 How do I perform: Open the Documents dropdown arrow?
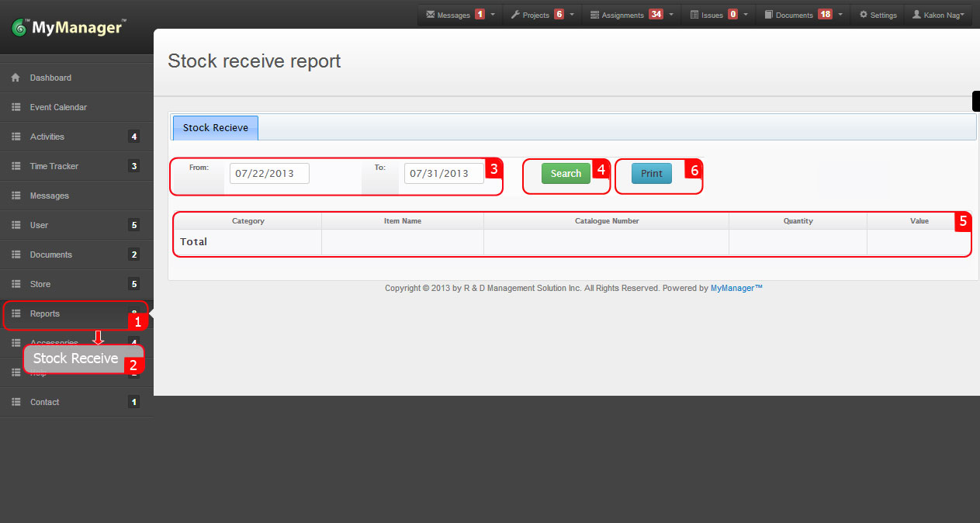pyautogui.click(x=841, y=14)
